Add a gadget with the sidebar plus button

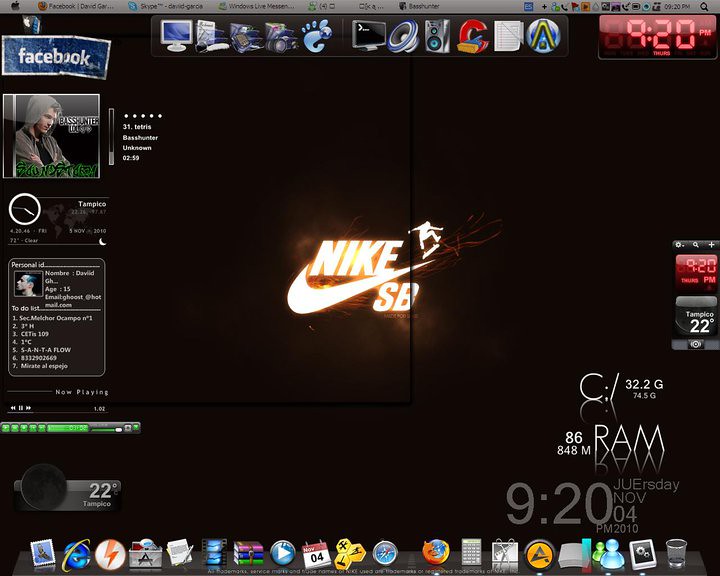click(711, 245)
